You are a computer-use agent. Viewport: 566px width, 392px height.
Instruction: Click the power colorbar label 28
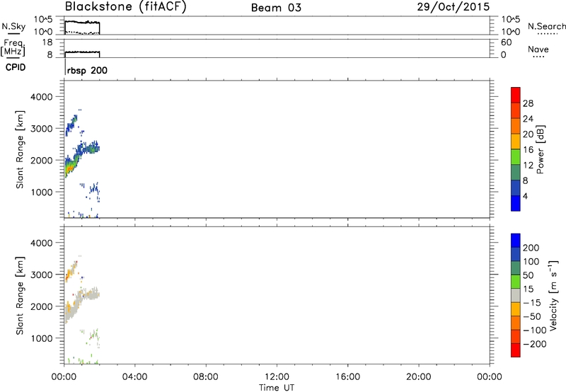(528, 103)
